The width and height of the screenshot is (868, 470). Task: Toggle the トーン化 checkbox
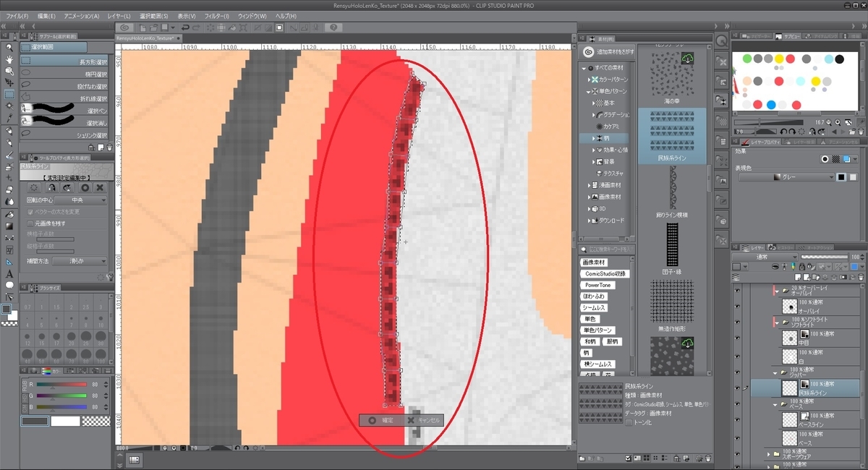point(629,422)
